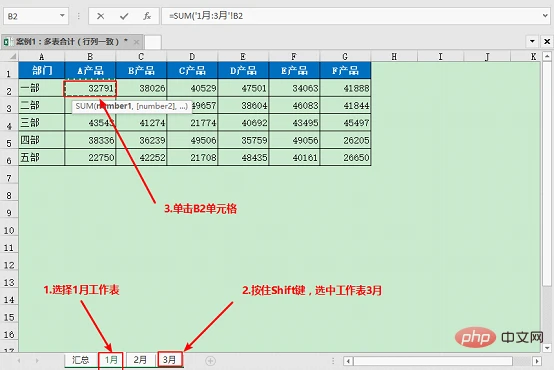
Task: Select column D header
Action: (192, 57)
